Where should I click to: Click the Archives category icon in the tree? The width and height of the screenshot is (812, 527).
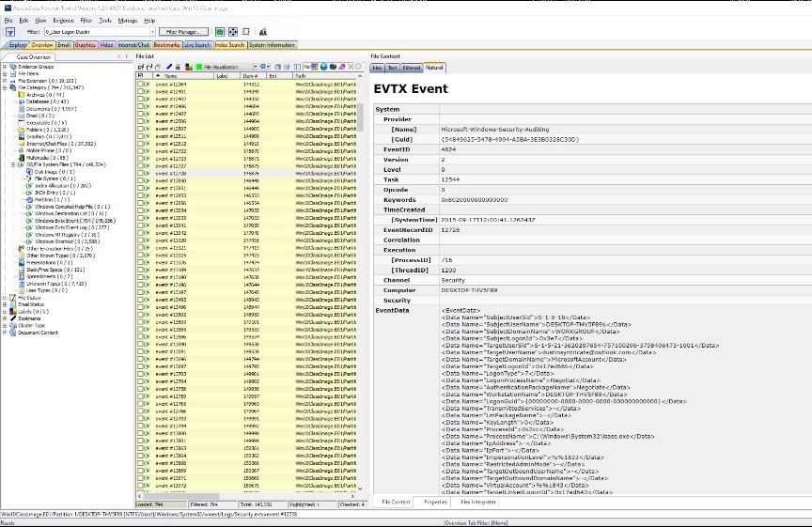tap(22, 95)
